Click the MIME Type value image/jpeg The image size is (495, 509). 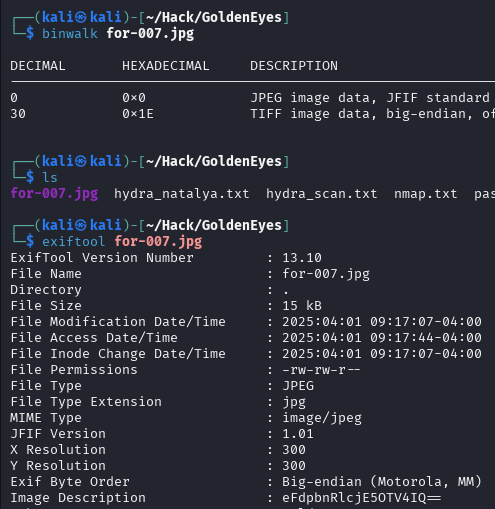(322, 418)
